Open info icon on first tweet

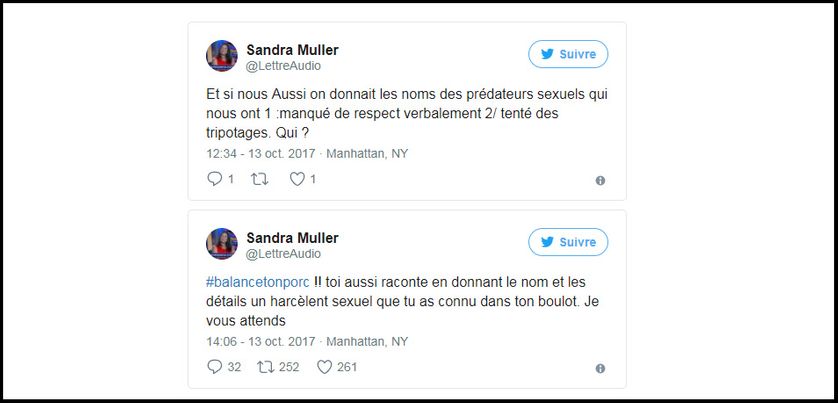[600, 181]
